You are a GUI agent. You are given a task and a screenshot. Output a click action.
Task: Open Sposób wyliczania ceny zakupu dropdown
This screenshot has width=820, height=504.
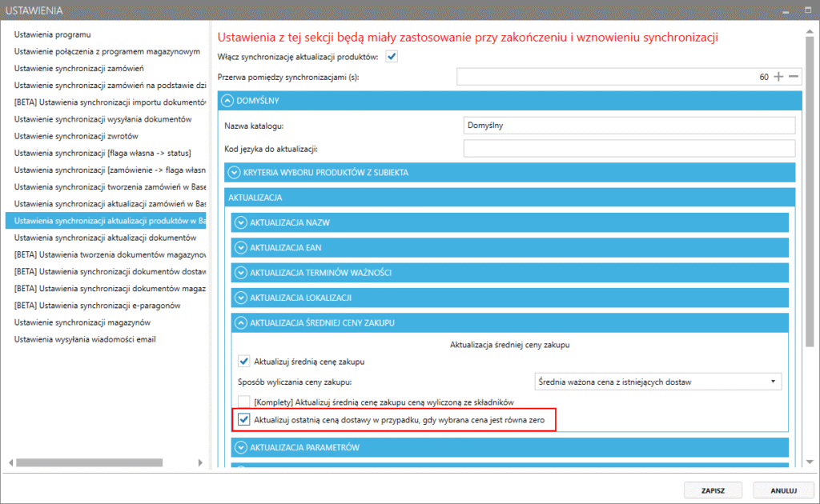(657, 382)
